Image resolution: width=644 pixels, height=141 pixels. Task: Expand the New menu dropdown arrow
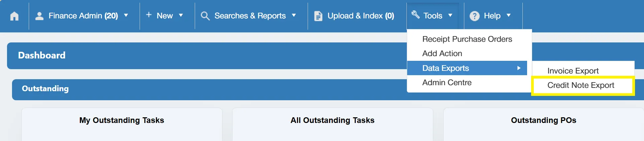click(181, 15)
